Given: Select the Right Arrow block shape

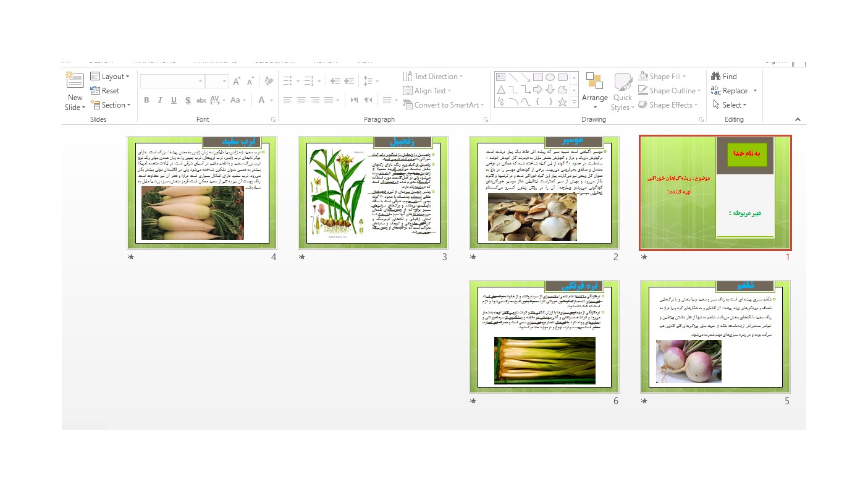Looking at the screenshot, I should pos(537,90).
